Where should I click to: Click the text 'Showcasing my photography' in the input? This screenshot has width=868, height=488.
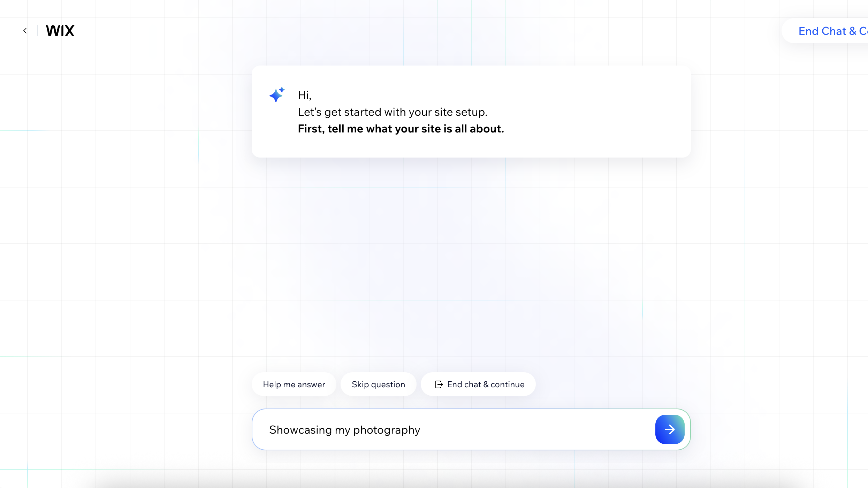pyautogui.click(x=344, y=429)
